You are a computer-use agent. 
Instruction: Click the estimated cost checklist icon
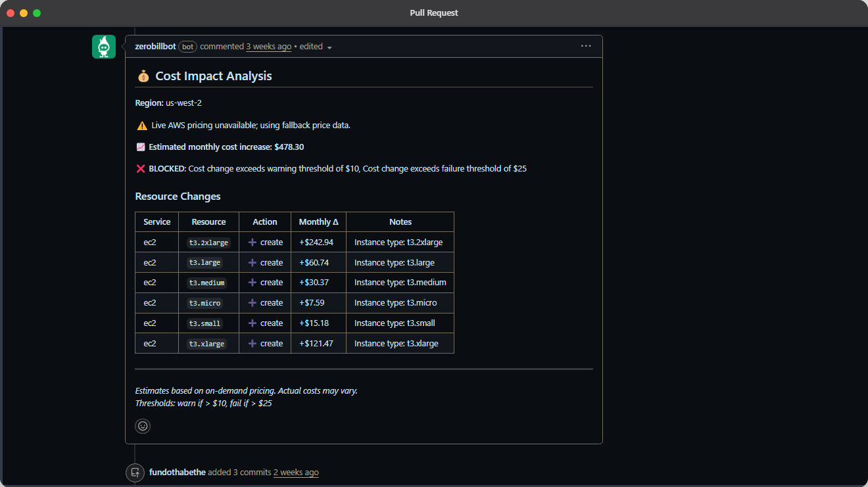[x=140, y=147]
